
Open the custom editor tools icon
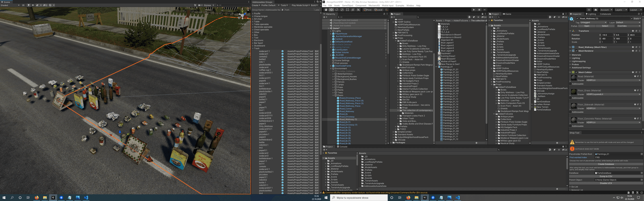358,10
